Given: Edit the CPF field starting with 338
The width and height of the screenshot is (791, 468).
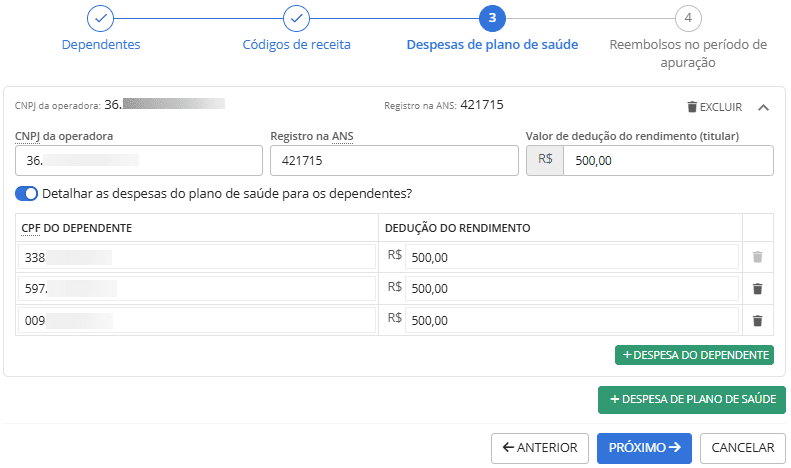Looking at the screenshot, I should [x=197, y=257].
